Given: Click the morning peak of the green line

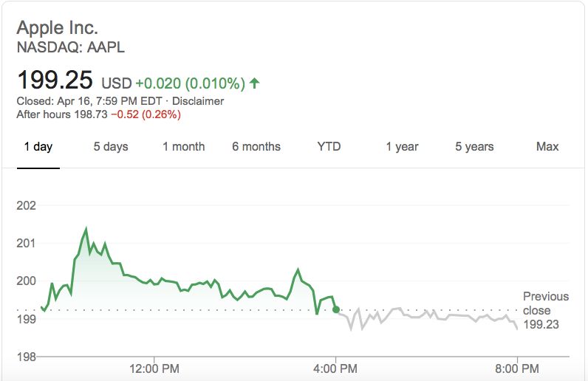Looking at the screenshot, I should pyautogui.click(x=86, y=230).
